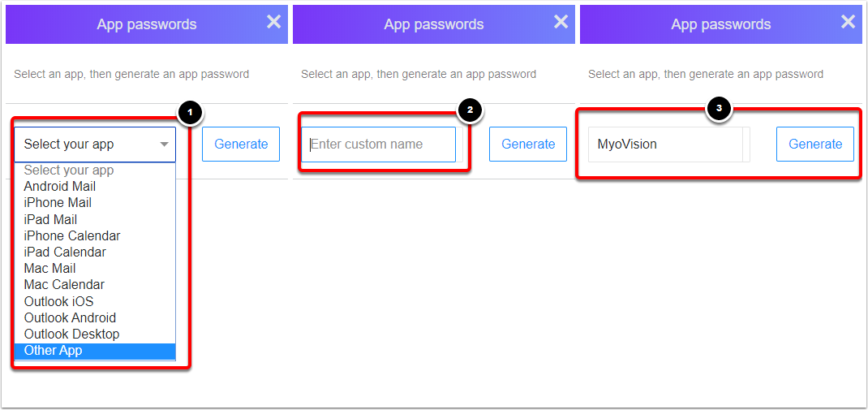Choose Mac Calendar option
This screenshot has height=410, width=868.
64,285
